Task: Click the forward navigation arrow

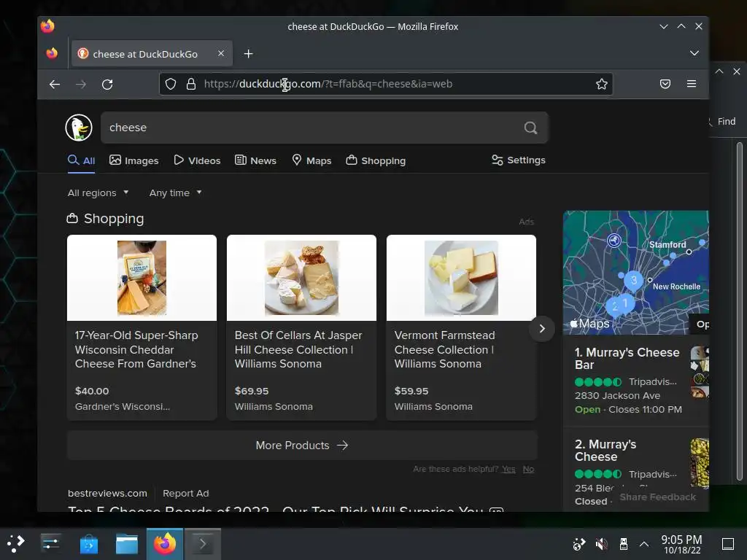Action: pos(81,85)
